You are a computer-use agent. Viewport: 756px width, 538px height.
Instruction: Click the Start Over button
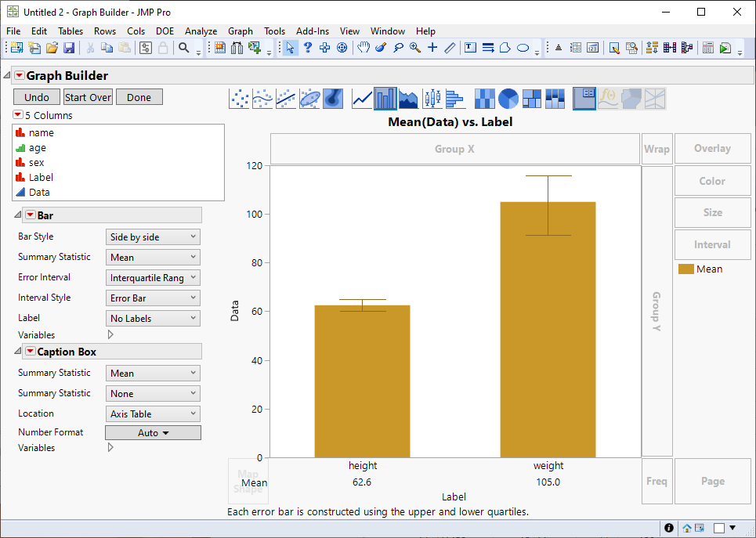[x=88, y=97]
